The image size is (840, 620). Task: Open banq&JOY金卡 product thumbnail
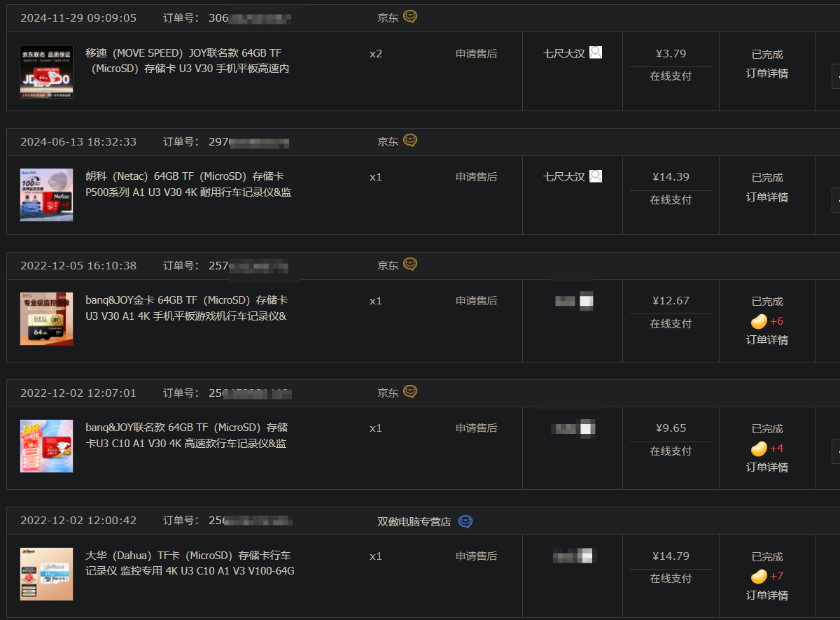coord(46,319)
